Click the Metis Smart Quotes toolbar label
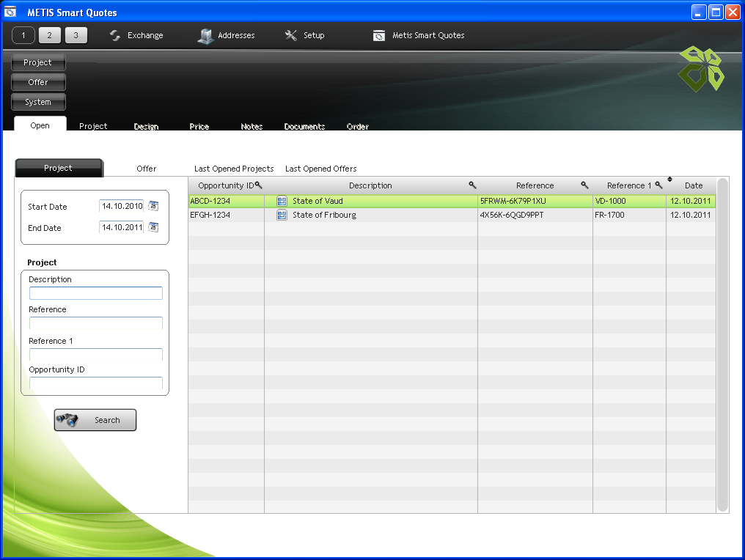The width and height of the screenshot is (745, 560). [428, 35]
